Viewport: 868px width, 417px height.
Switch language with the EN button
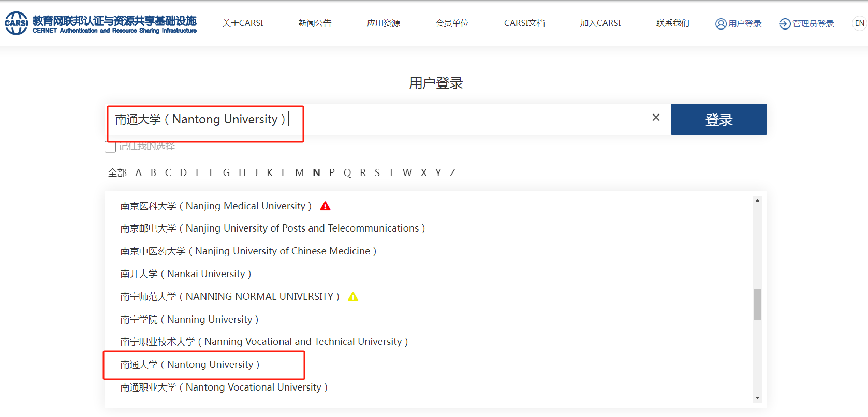859,23
